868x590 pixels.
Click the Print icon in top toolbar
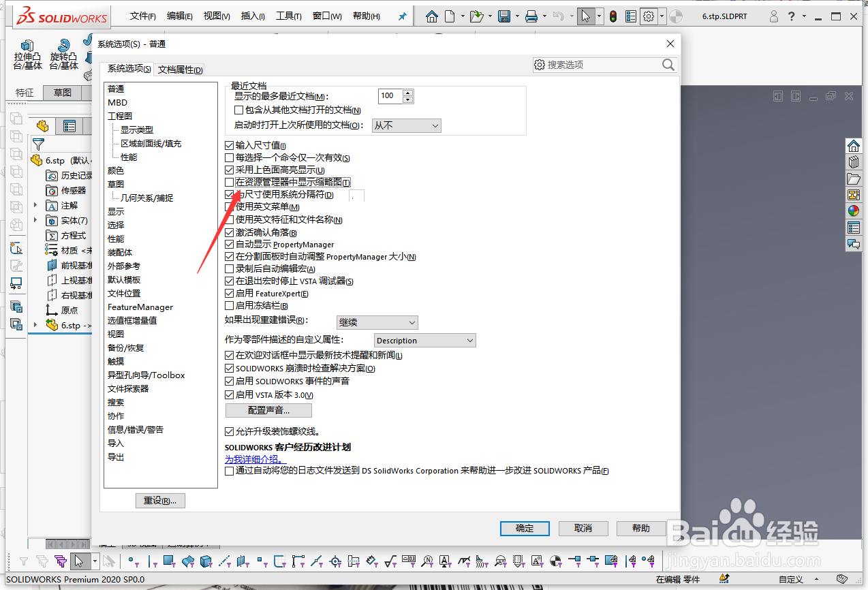coord(531,16)
